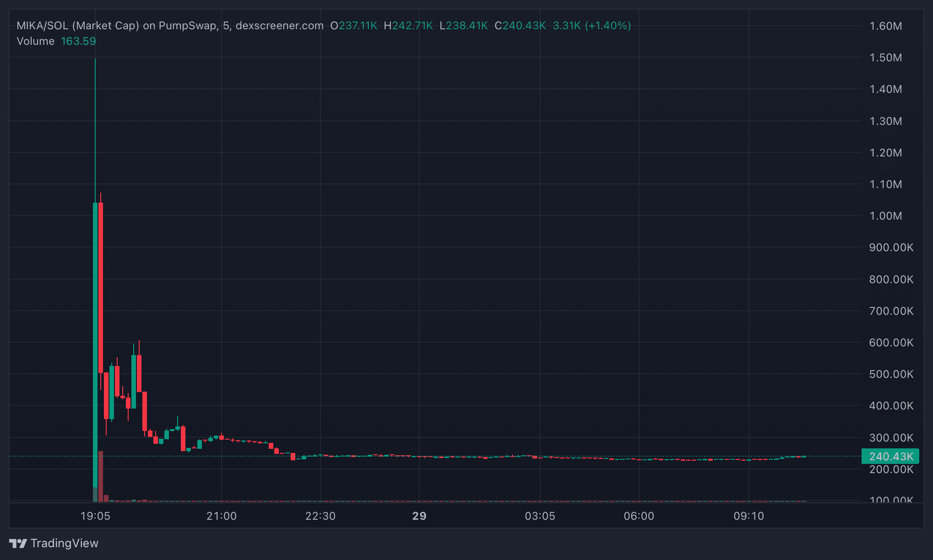The image size is (933, 560).
Task: Click the 21:00 time axis label
Action: pos(222,516)
